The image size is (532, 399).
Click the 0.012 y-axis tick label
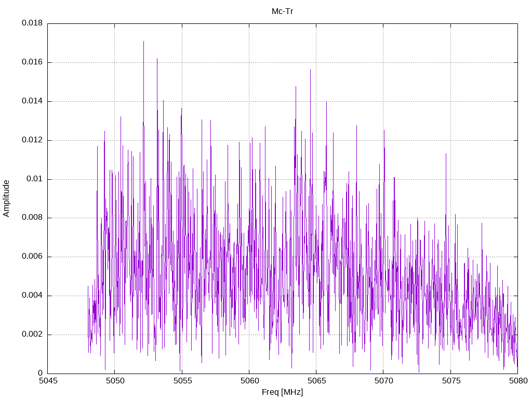point(32,140)
